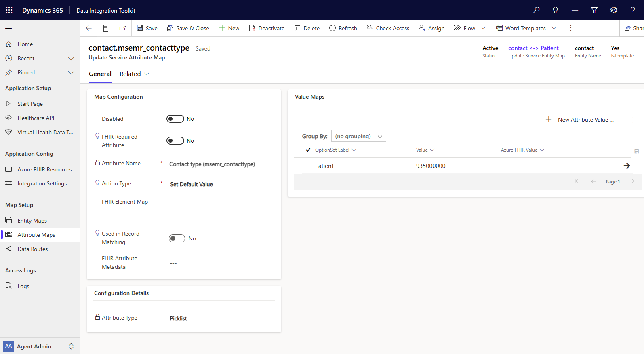Click the back arrow in command bar
The width and height of the screenshot is (644, 354).
pyautogui.click(x=89, y=28)
